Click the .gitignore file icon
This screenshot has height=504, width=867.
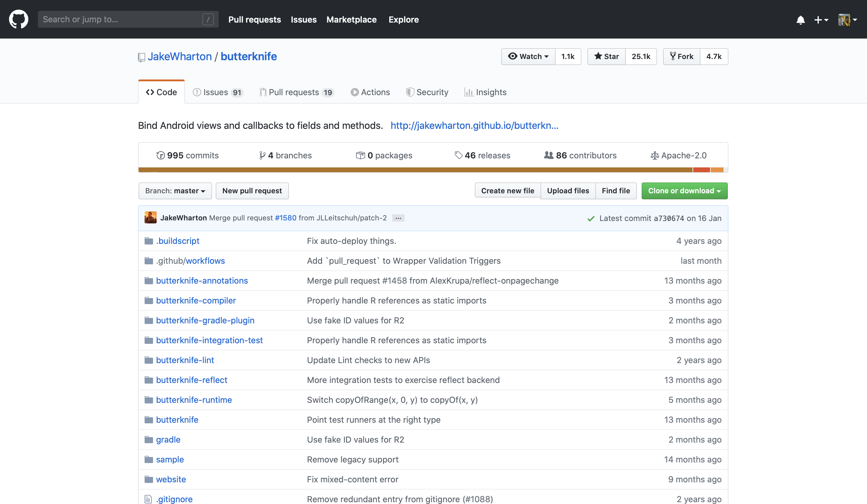pyautogui.click(x=148, y=499)
